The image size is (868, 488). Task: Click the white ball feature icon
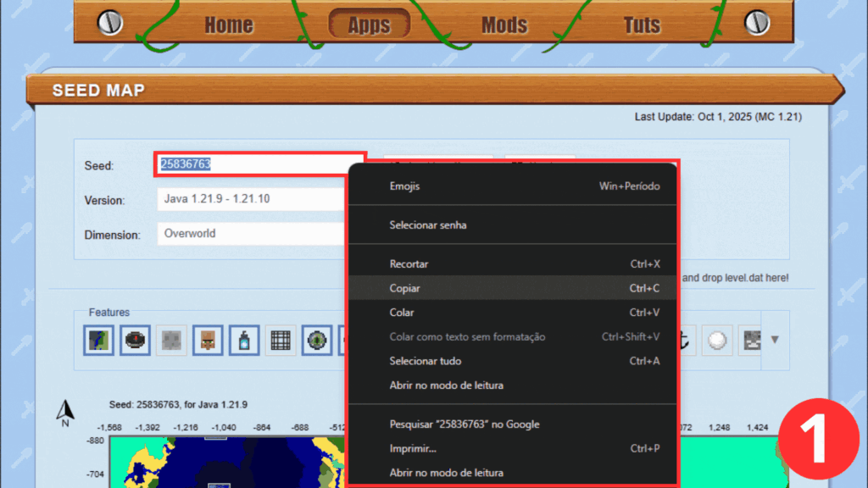coord(718,341)
